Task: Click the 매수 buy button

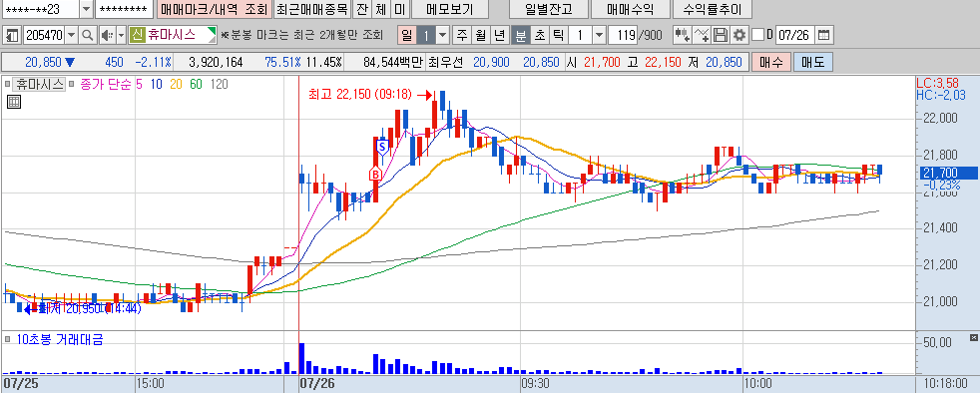Action: click(770, 62)
